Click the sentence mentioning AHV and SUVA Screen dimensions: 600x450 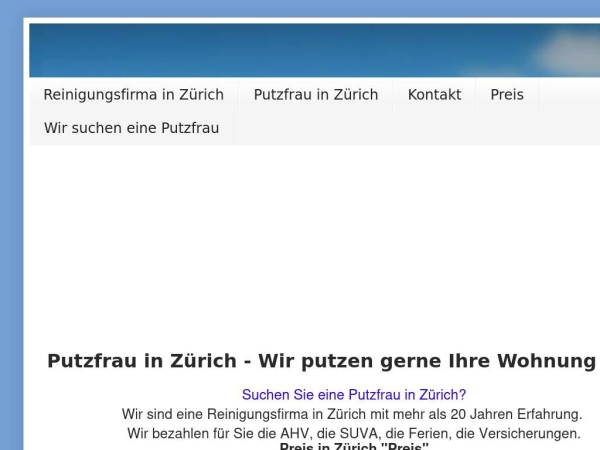click(x=353, y=434)
